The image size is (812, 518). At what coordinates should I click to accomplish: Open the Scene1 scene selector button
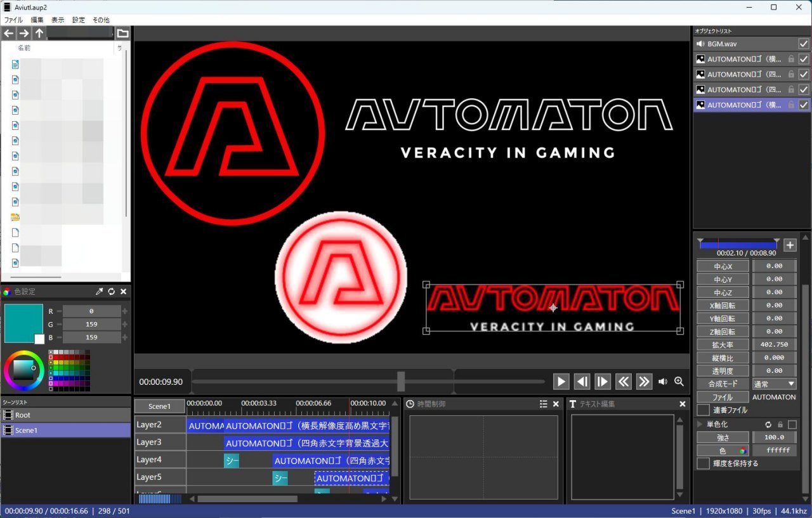pyautogui.click(x=160, y=406)
